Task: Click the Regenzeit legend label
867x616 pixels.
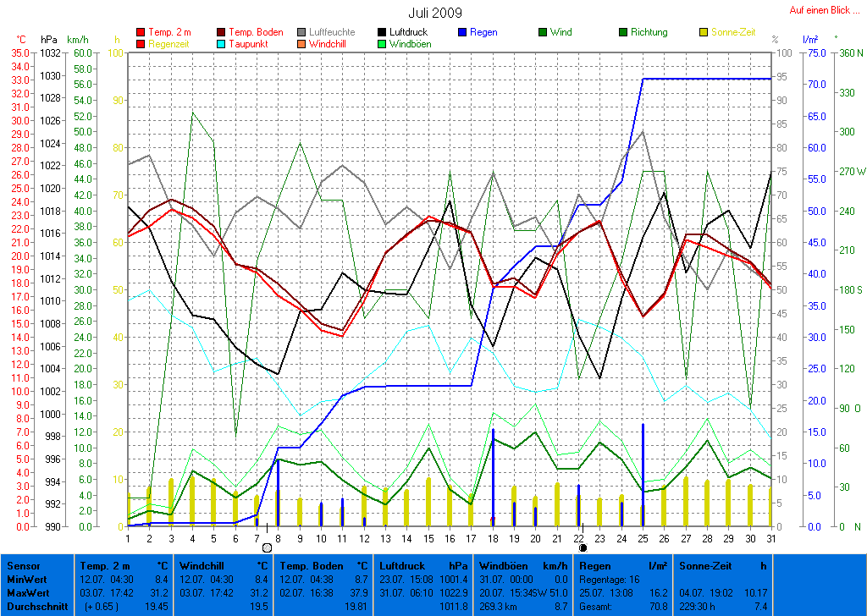Action: (169, 43)
